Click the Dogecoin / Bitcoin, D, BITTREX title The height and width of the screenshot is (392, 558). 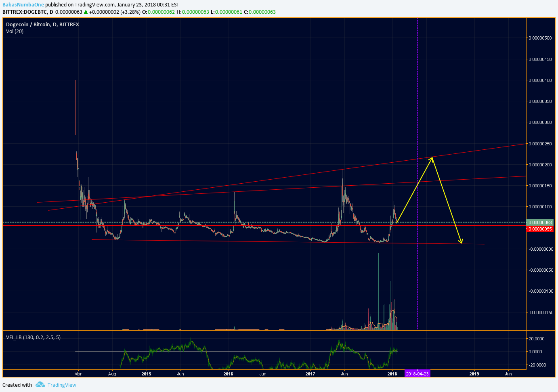tap(42, 24)
